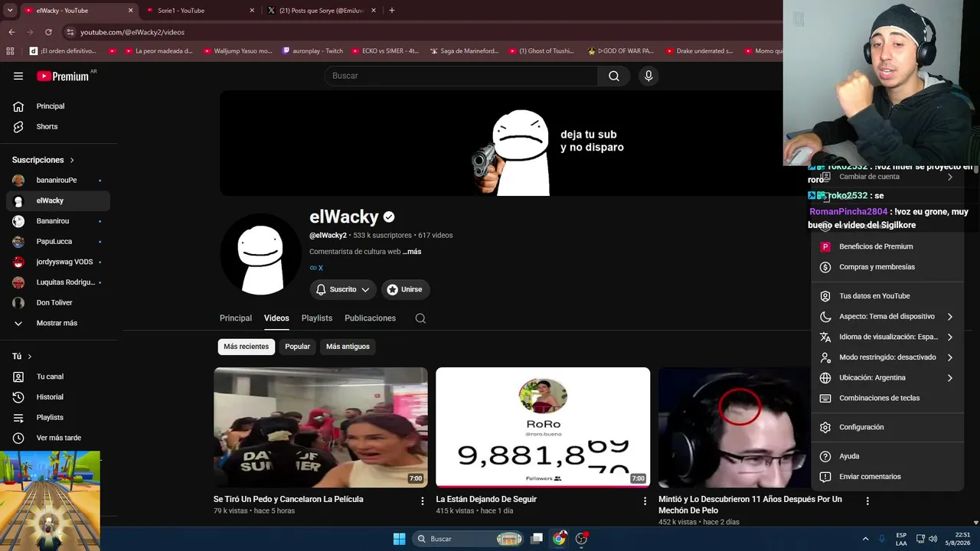Open the bananirouPe subscription channel
The height and width of the screenshot is (551, 980).
pos(58,181)
